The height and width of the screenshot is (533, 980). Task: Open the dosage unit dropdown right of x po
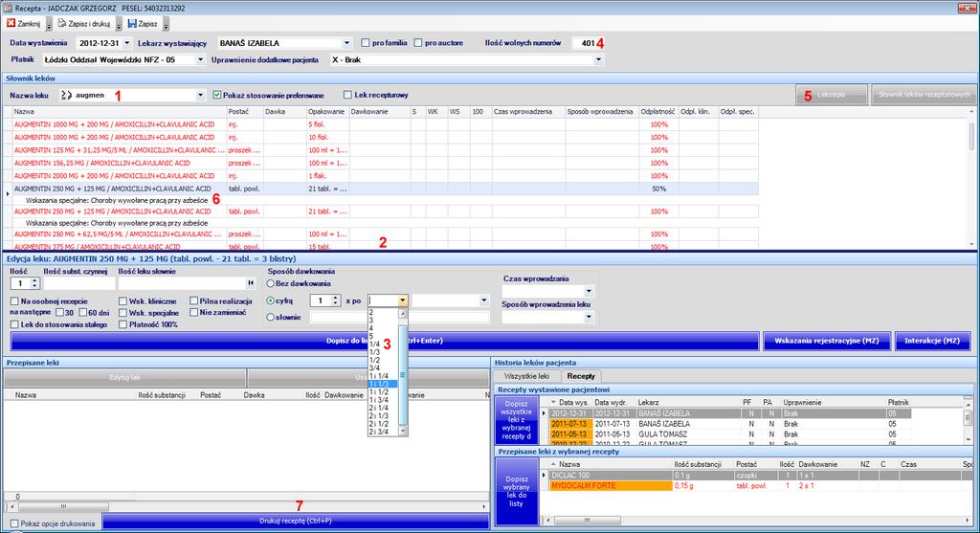pyautogui.click(x=483, y=300)
